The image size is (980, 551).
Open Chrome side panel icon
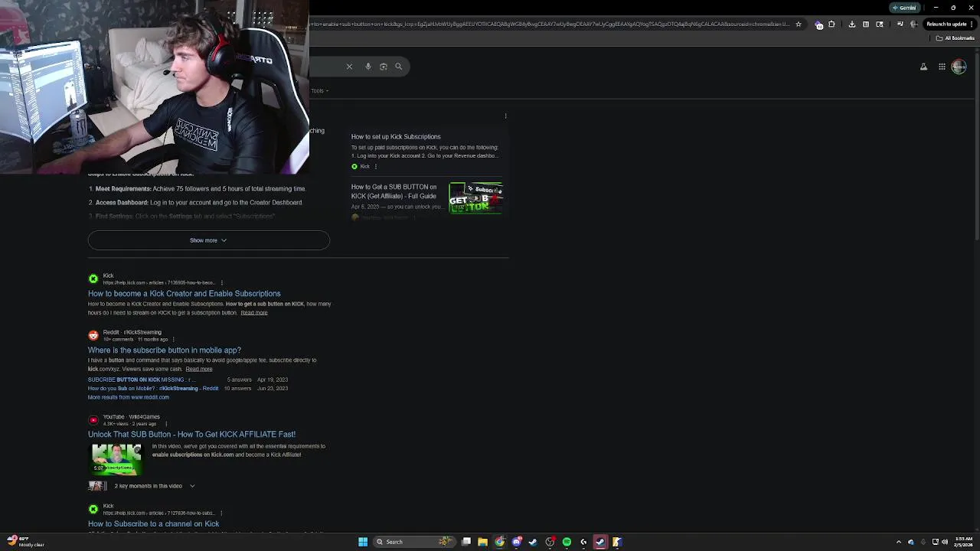click(x=880, y=24)
